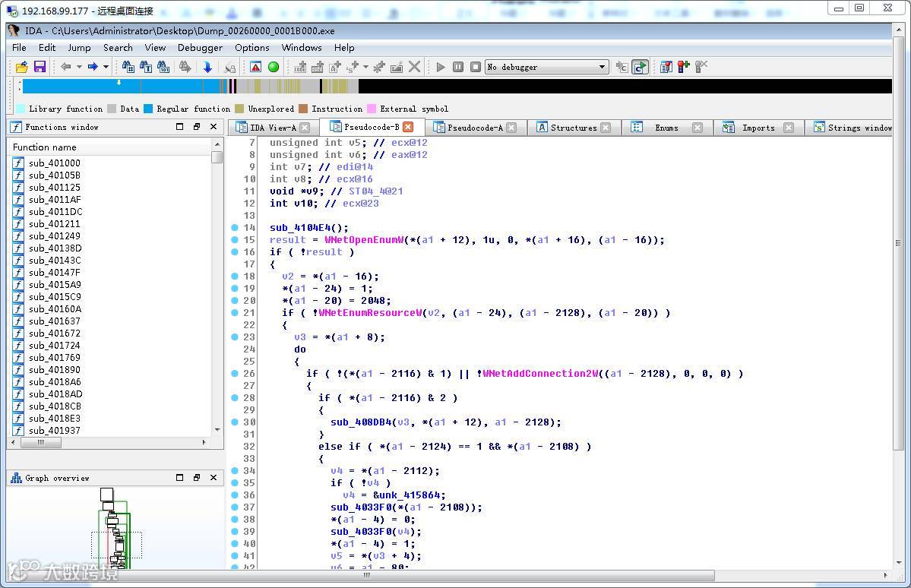911x588 pixels.
Task: Click the red warning triangle icon
Action: point(255,67)
